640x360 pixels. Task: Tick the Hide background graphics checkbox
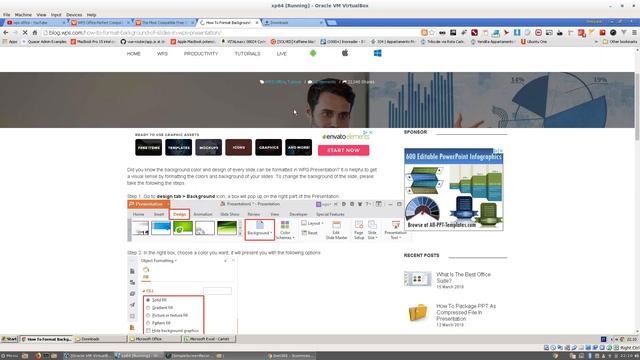pyautogui.click(x=148, y=331)
